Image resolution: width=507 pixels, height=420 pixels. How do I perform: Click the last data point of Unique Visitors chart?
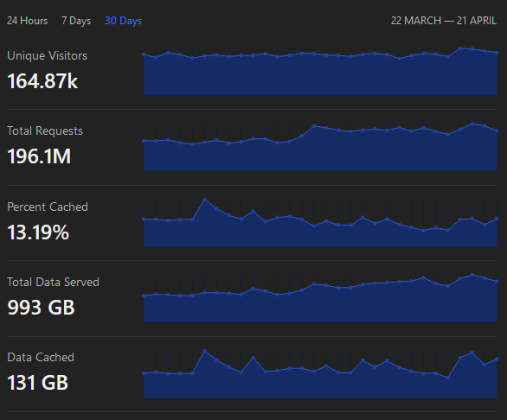(497, 53)
